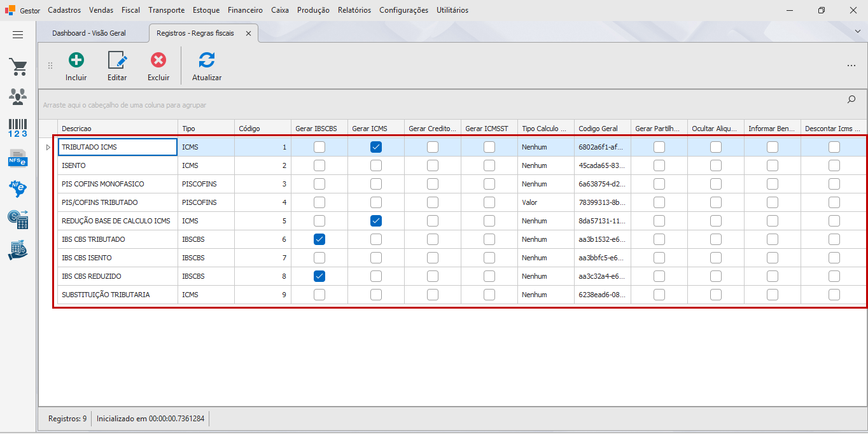Click the toolbar drag grip handle
Viewport: 868px width, 434px height.
[x=50, y=66]
